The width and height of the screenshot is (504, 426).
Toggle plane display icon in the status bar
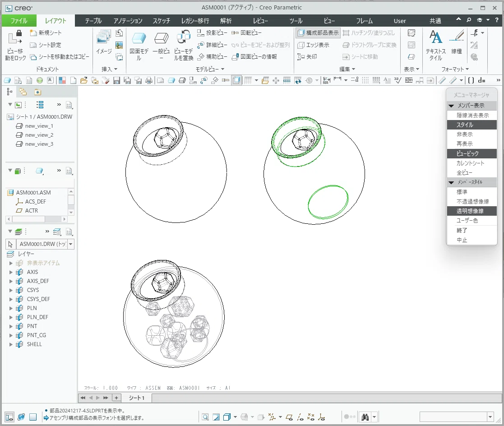(x=289, y=417)
